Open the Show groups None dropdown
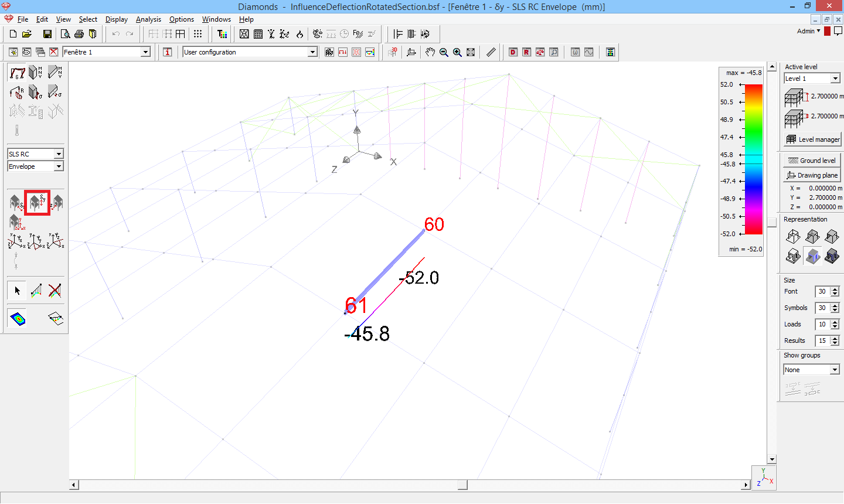 (835, 370)
